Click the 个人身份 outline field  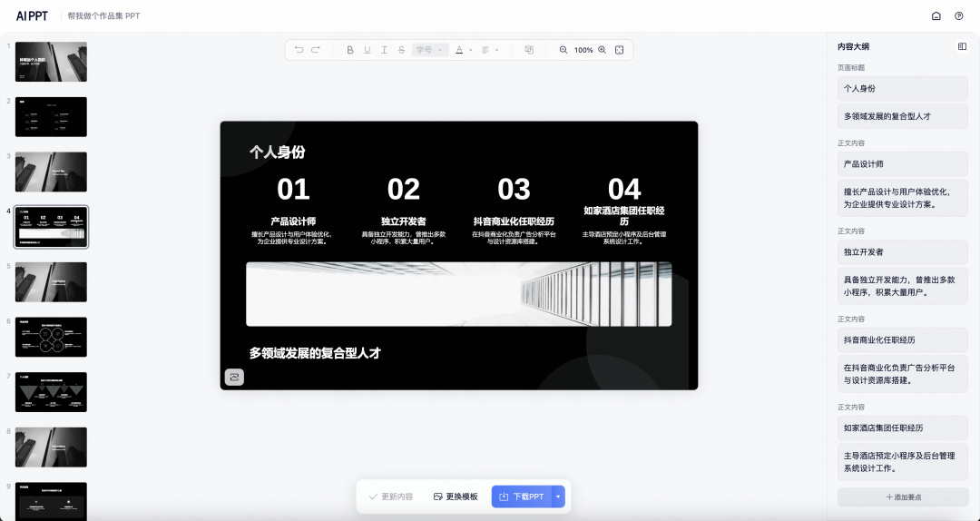pos(903,89)
